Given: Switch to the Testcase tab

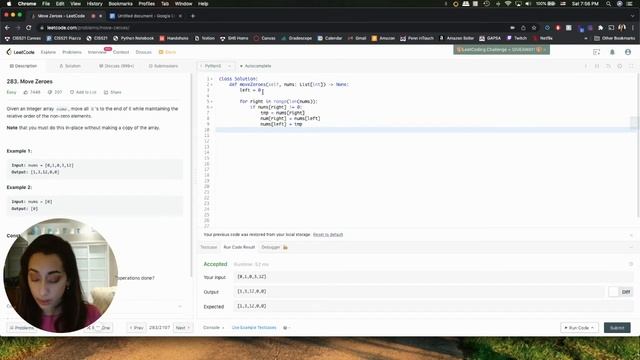Looking at the screenshot, I should tap(209, 247).
